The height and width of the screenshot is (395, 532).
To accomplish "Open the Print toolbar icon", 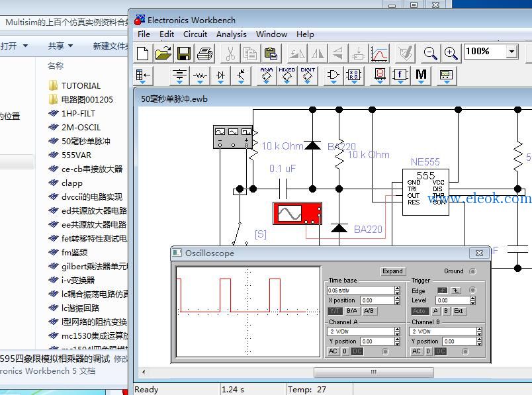I will pyautogui.click(x=204, y=54).
